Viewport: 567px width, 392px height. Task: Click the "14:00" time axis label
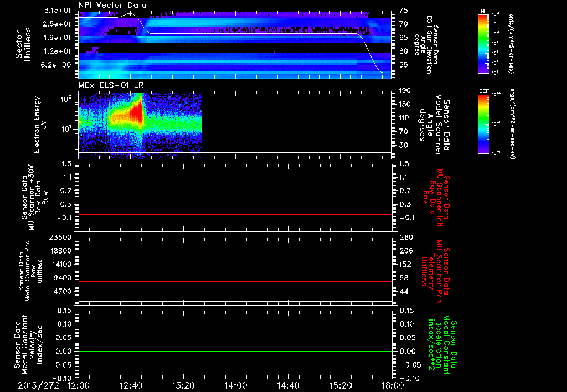tap(236, 385)
